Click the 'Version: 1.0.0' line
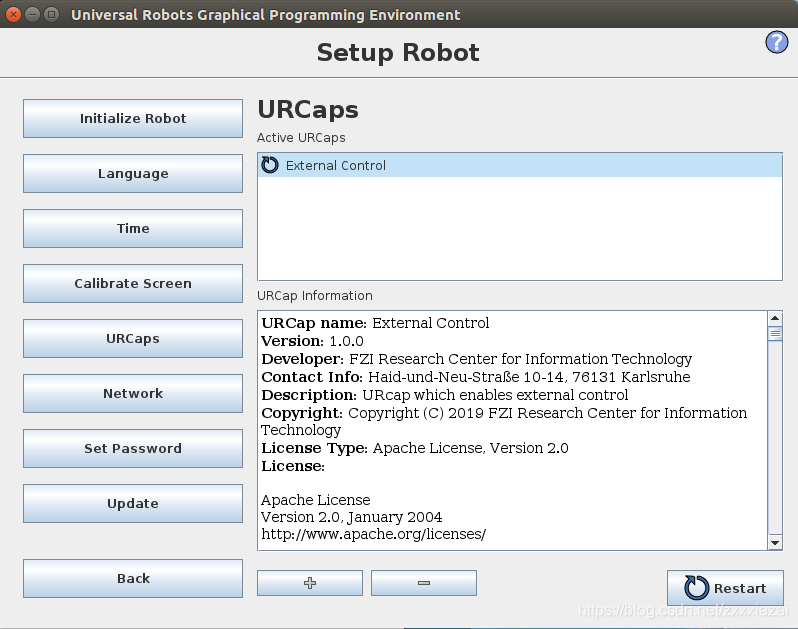Viewport: 798px width, 629px height. tap(312, 341)
